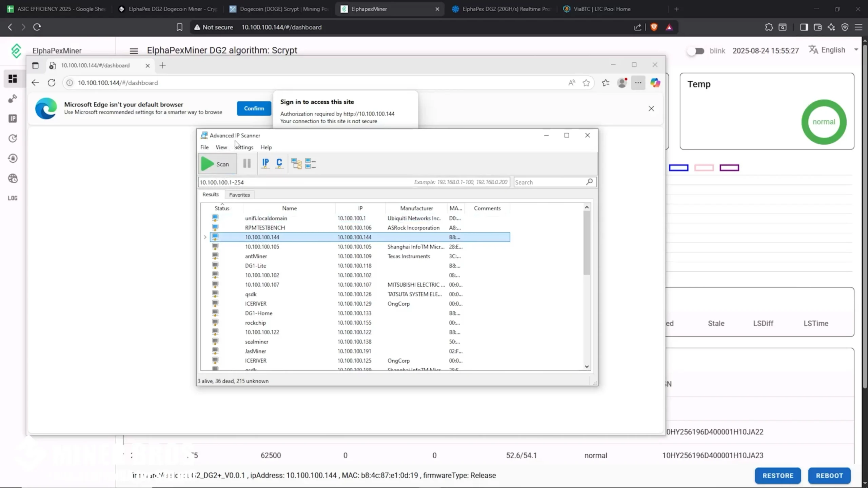Open the Settings menu in Advanced IP Scanner
The width and height of the screenshot is (868, 488).
coord(243,147)
